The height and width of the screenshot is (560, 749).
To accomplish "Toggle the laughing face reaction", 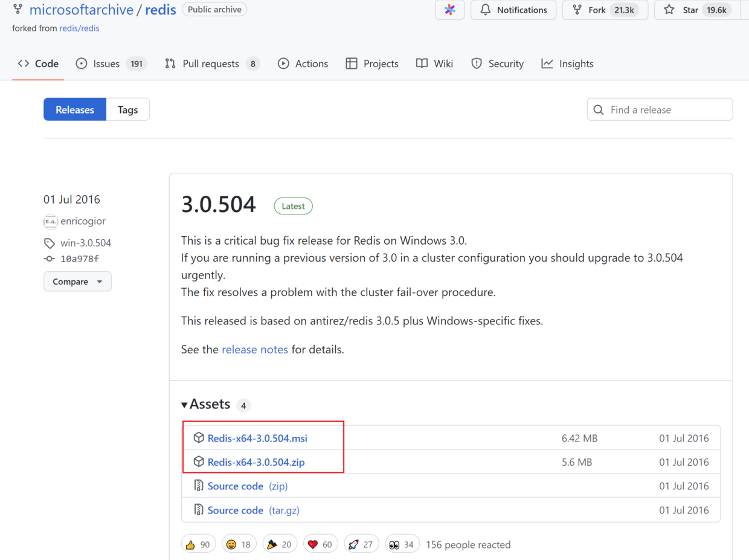I will click(239, 544).
